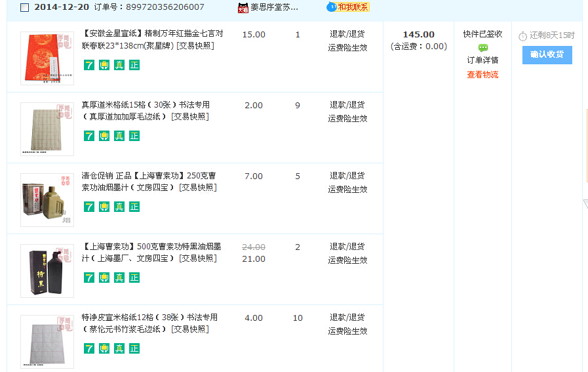Image resolution: width=588 pixels, height=372 pixels.
Task: Click the 7-day badge under 特净皮宣米格纸 item
Action: pyautogui.click(x=89, y=348)
